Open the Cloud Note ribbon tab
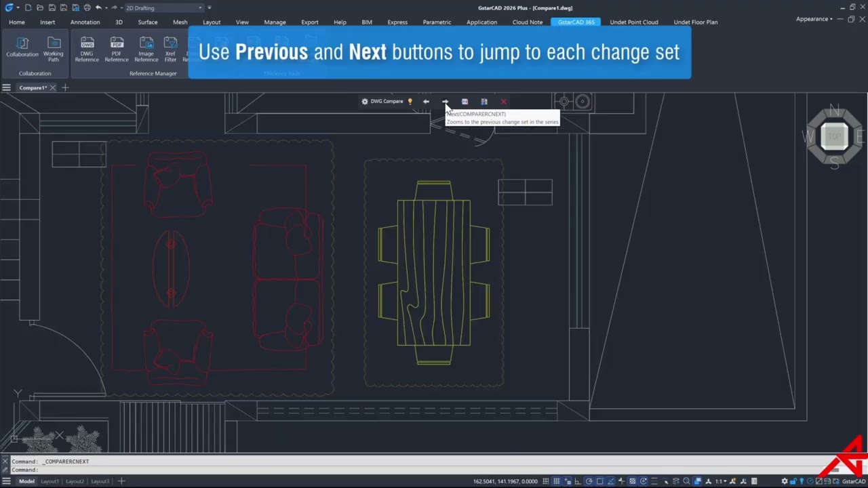 (528, 22)
